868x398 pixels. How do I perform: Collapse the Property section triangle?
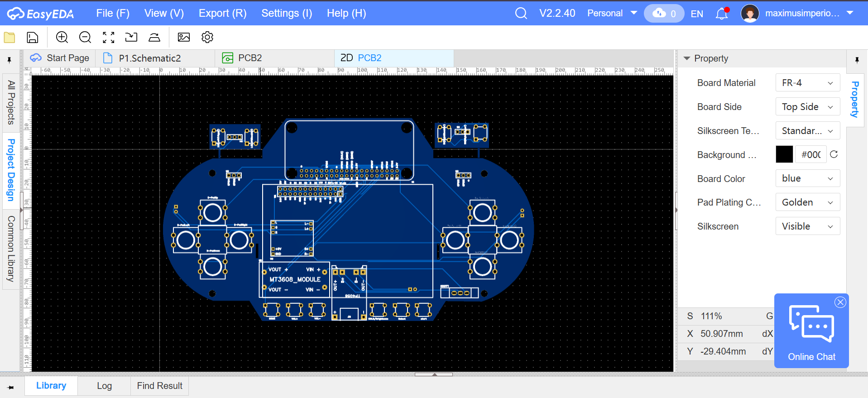tap(686, 58)
